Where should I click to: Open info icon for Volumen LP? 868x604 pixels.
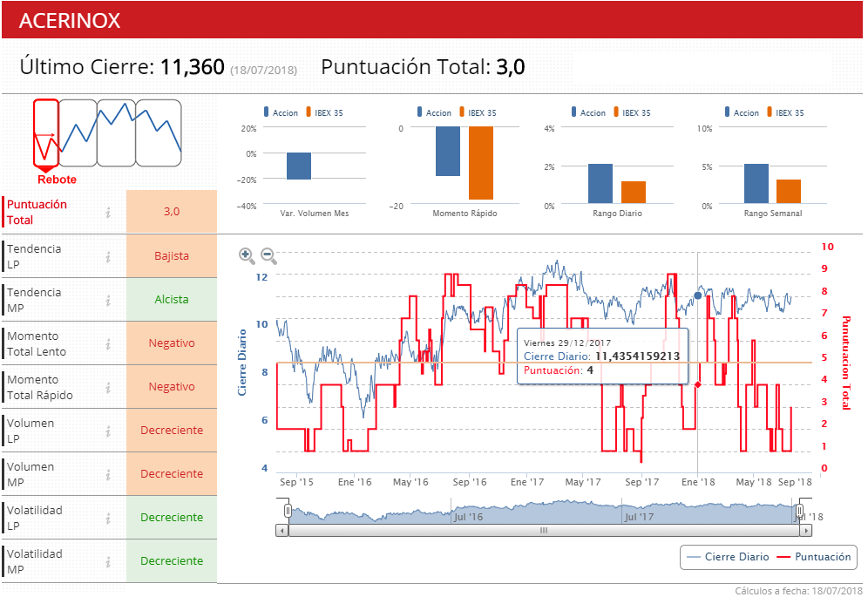coord(108,431)
